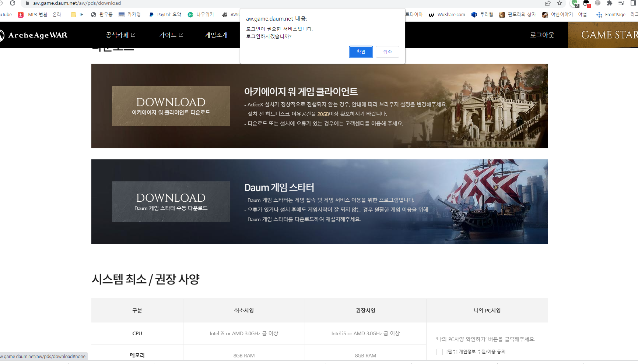Screen dimensions: 638x364
Task: Open the 루리웹 bookmark
Action: point(482,15)
